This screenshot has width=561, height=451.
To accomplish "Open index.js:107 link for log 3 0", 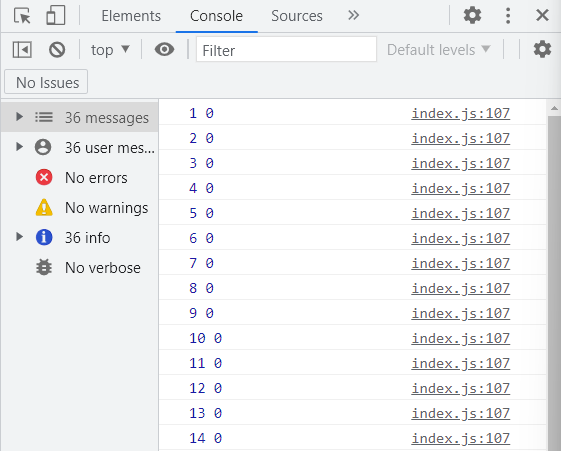I will pos(460,163).
